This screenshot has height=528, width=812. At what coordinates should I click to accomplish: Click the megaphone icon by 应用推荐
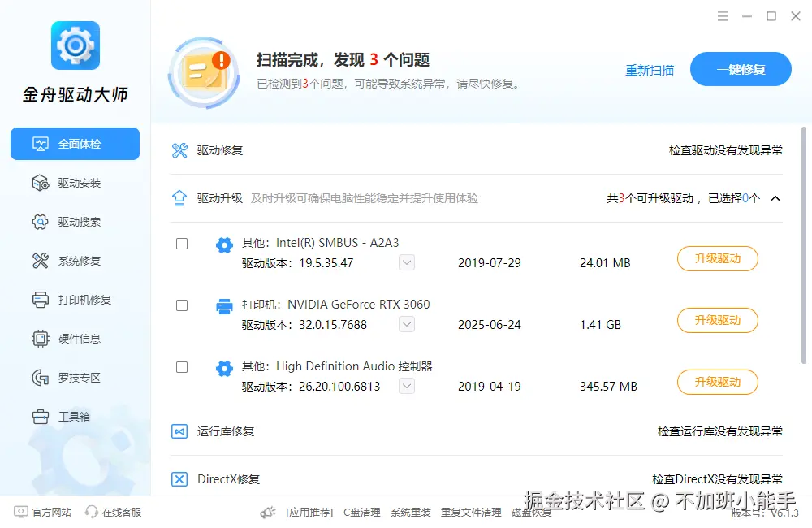pos(268,513)
